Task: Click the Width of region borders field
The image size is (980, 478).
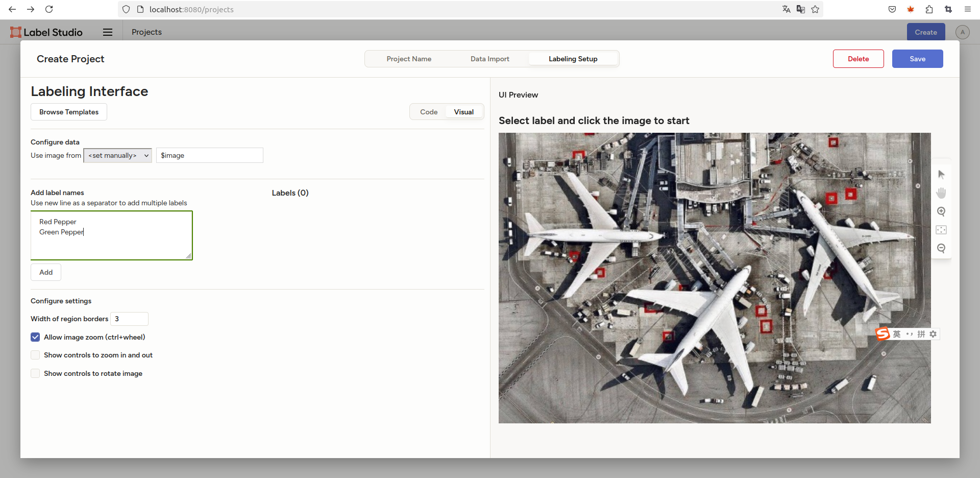Action: pos(130,319)
